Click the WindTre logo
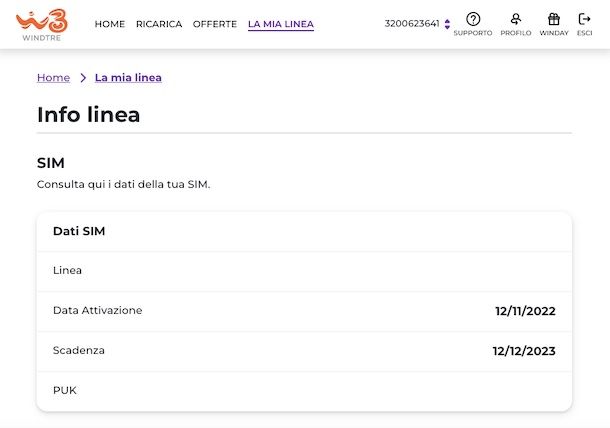The height and width of the screenshot is (428, 610). [x=41, y=23]
